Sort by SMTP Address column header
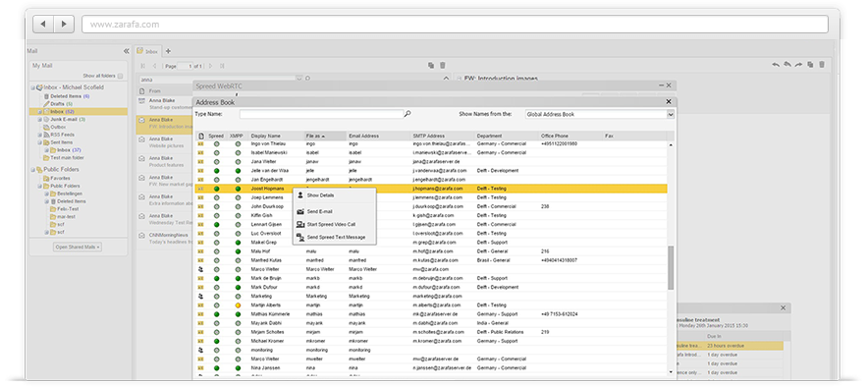Viewport: 868px width, 387px height. 443,136
